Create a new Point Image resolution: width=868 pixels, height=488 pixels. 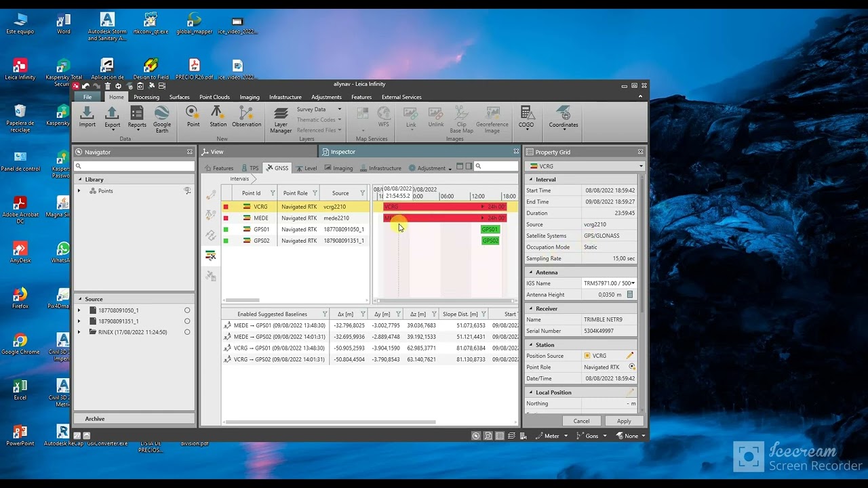(x=193, y=117)
